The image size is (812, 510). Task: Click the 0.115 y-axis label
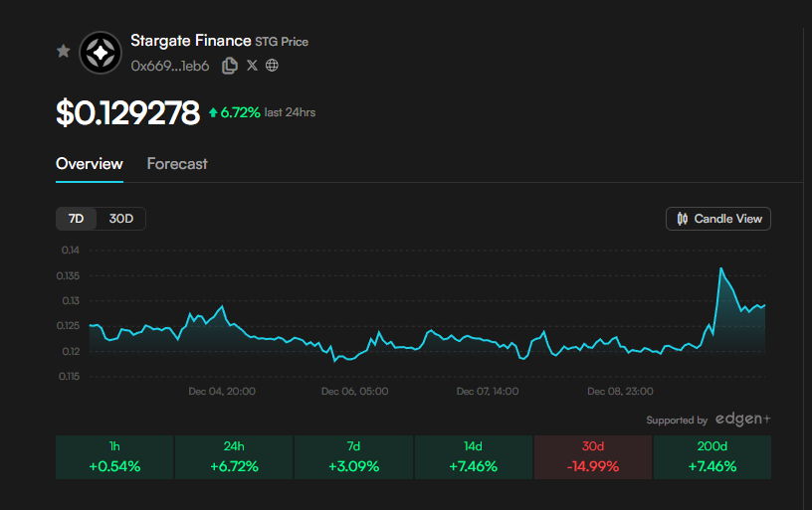tap(69, 377)
